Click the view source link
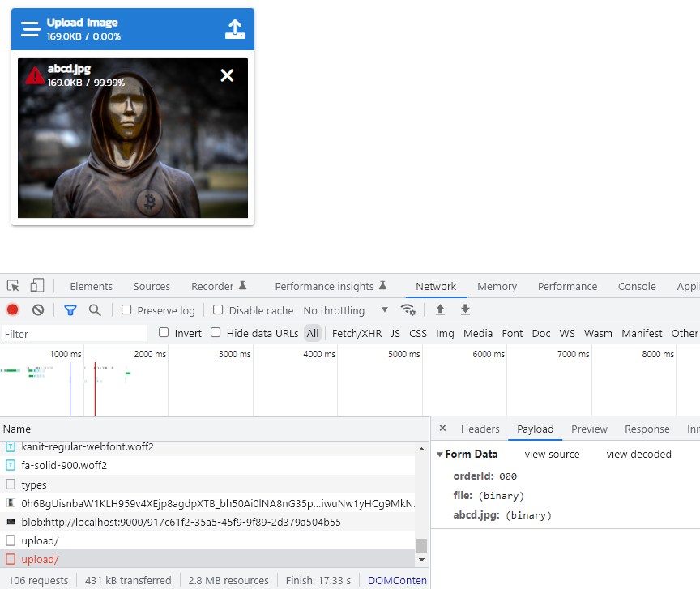 click(x=552, y=454)
